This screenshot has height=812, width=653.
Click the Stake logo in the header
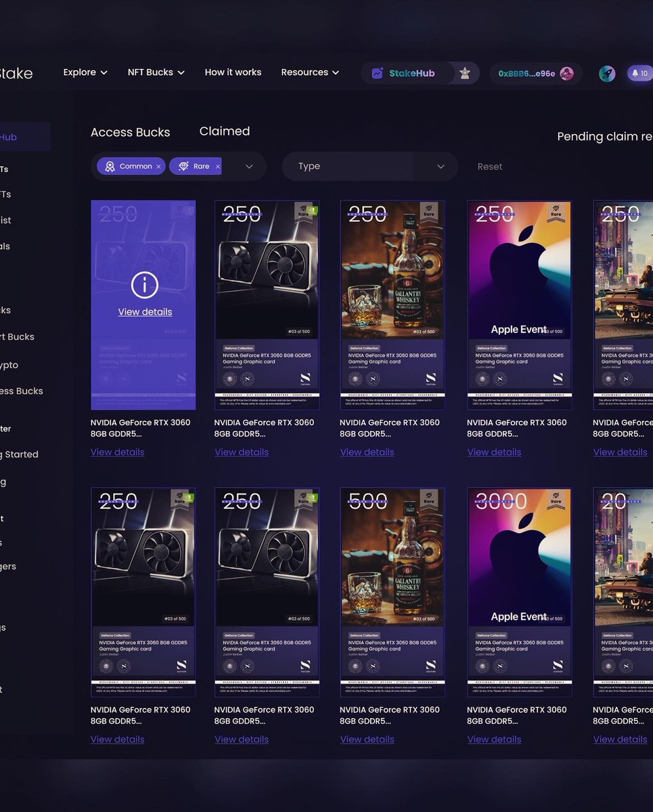pyautogui.click(x=16, y=73)
